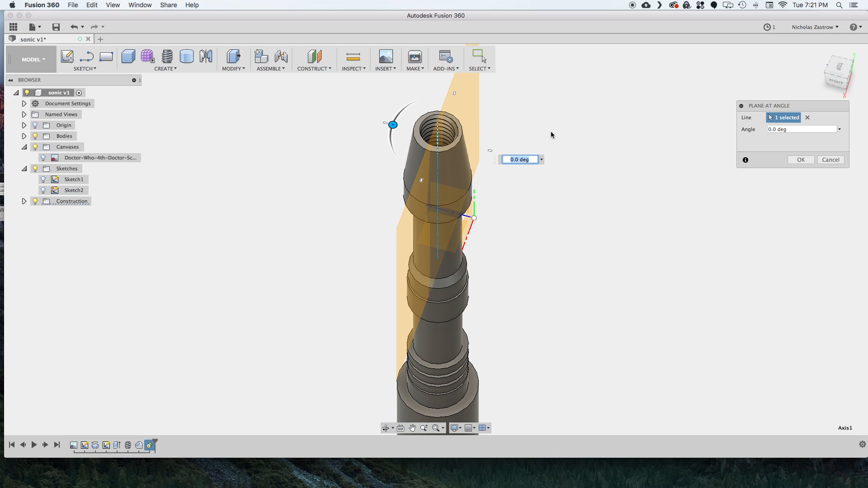The image size is (868, 488).
Task: Open the data panel grid icon
Action: pos(14,27)
